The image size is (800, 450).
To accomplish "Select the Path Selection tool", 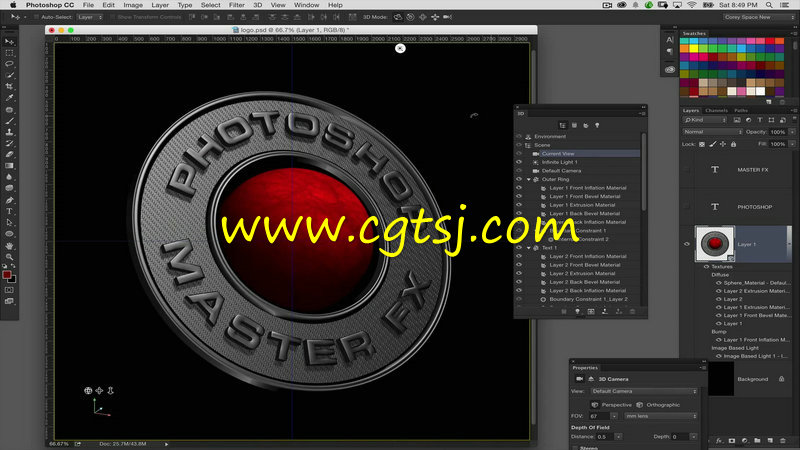I will 9,222.
